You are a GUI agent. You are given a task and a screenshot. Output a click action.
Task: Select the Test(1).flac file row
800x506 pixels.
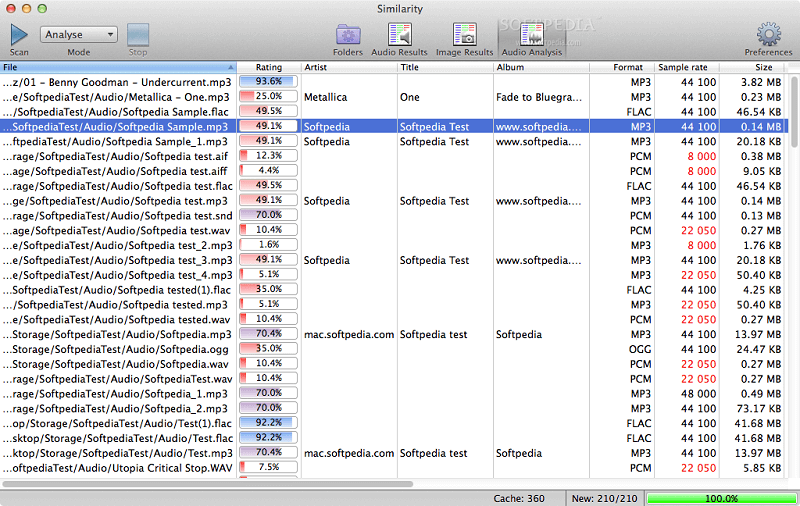pyautogui.click(x=394, y=423)
